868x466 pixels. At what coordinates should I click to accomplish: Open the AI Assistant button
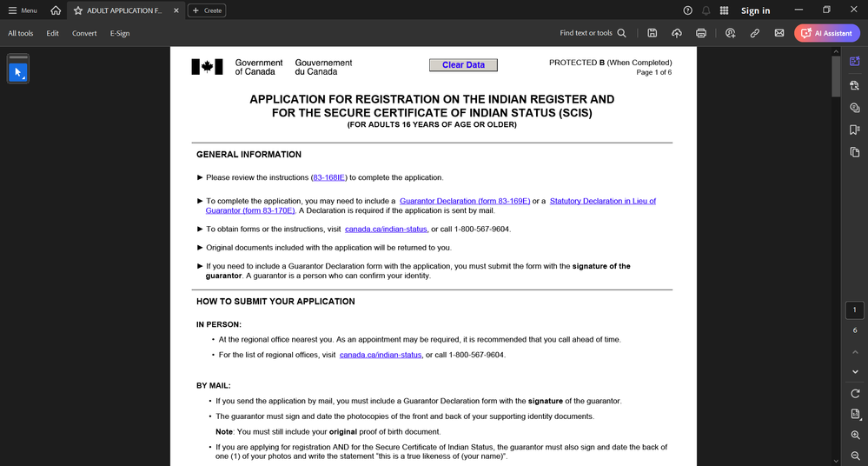coord(827,33)
